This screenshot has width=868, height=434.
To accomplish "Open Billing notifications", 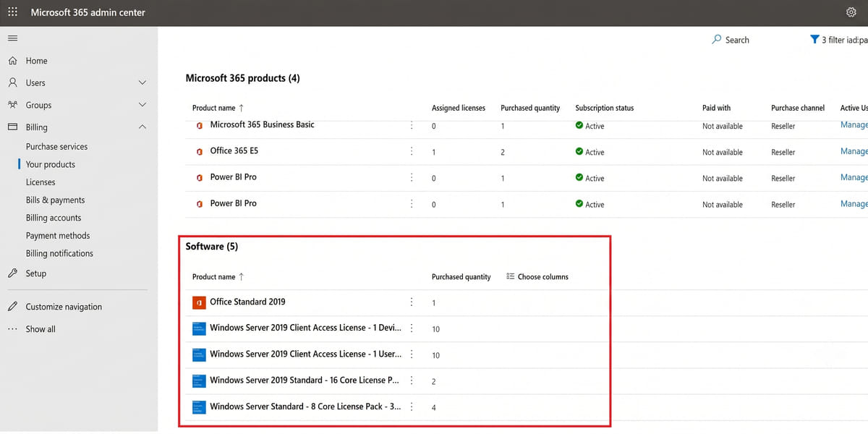I will [59, 253].
